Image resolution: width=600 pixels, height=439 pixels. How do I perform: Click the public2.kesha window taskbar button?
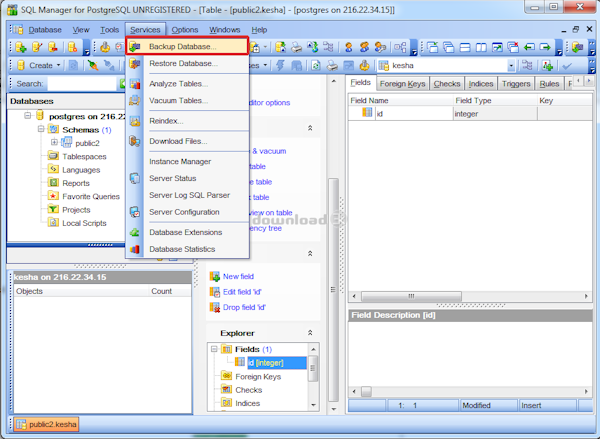click(x=48, y=425)
